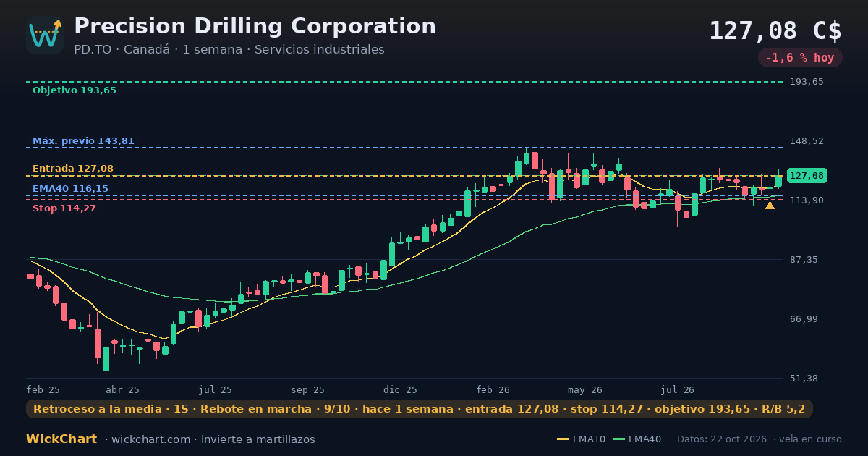Click the sep 25 date label
Image resolution: width=868 pixels, height=456 pixels.
[307, 390]
